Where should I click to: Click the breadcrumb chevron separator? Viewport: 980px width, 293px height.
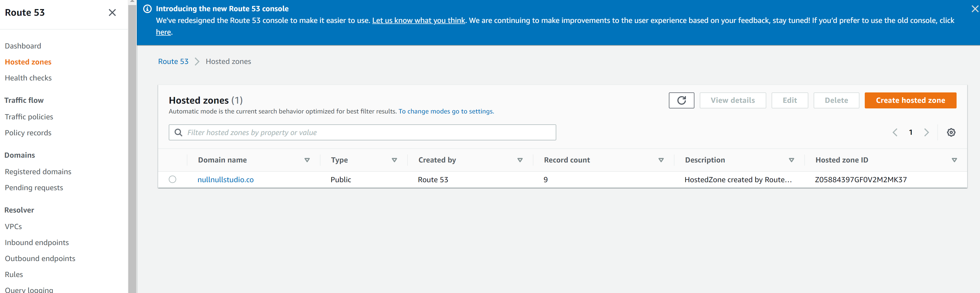coord(197,62)
